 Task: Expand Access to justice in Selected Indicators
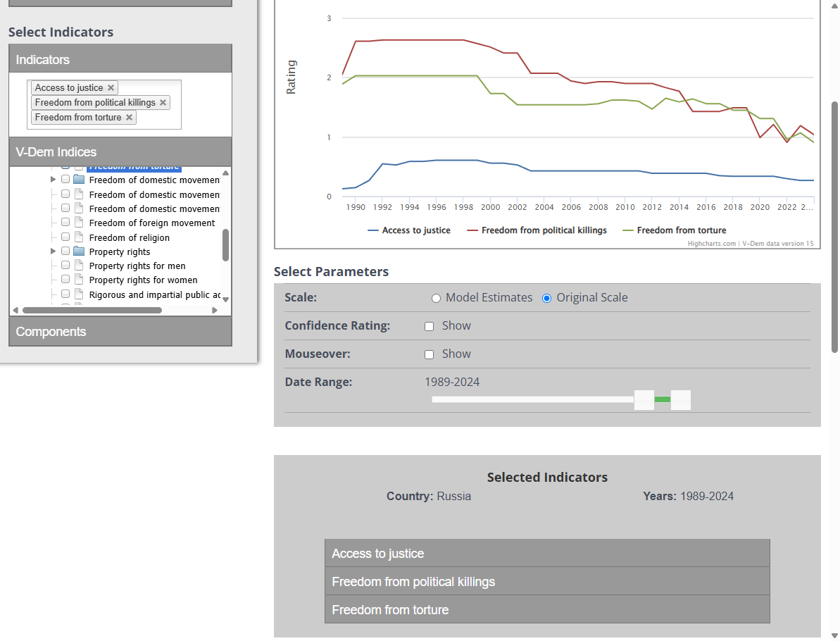pyautogui.click(x=547, y=553)
